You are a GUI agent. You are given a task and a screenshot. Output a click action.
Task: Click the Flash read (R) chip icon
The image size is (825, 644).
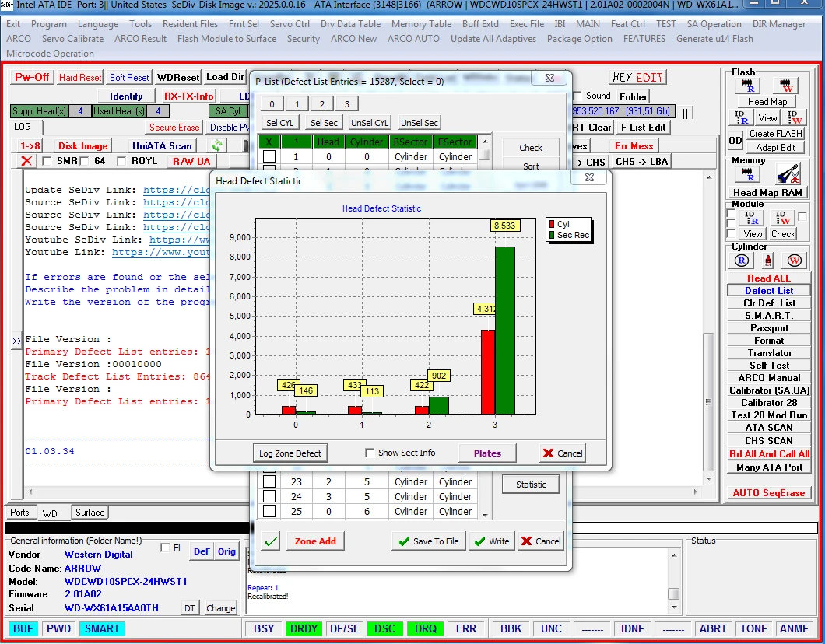748,85
